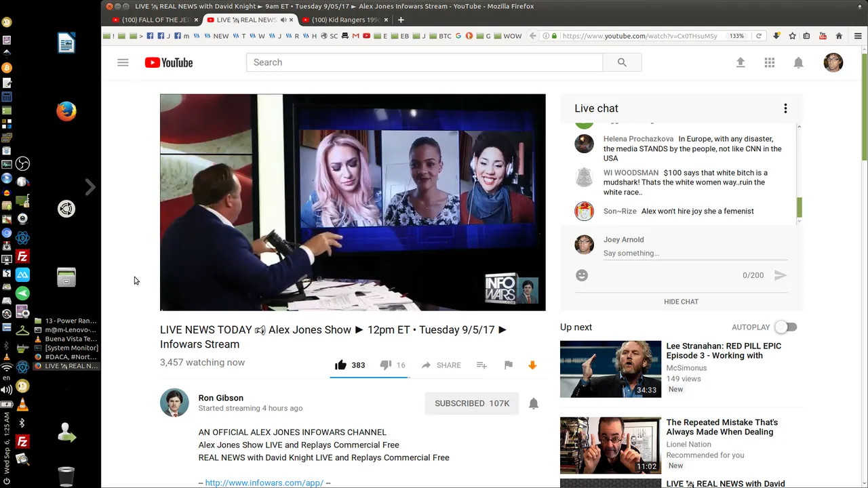Switch to the FALL OF THE JEDI tab
This screenshot has width=868, height=488.
click(156, 20)
